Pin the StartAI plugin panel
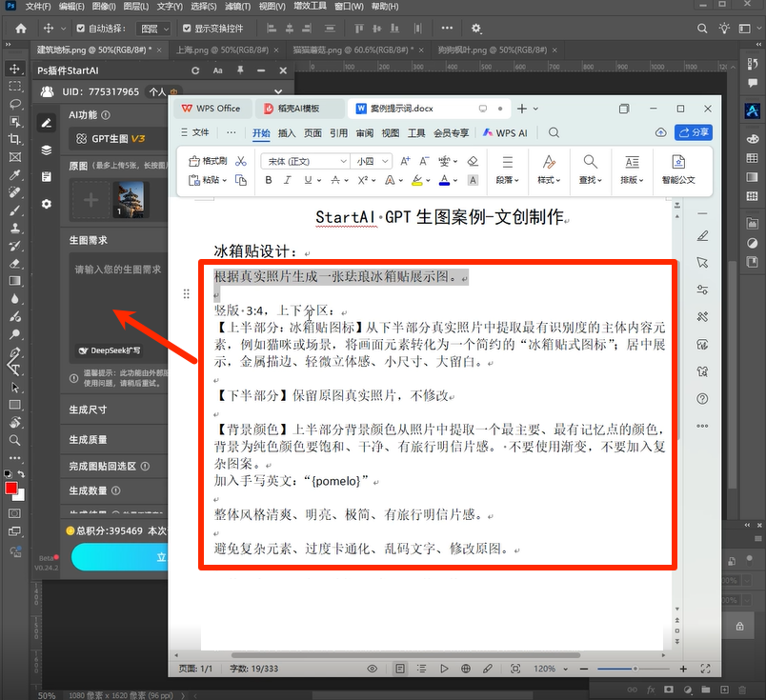The height and width of the screenshot is (700, 766). (x=240, y=70)
